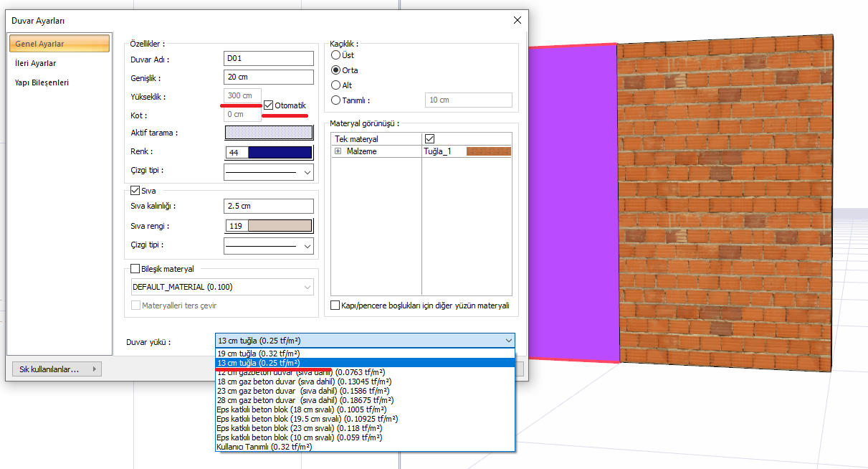Toggle the Sıva checkbox

(135, 191)
